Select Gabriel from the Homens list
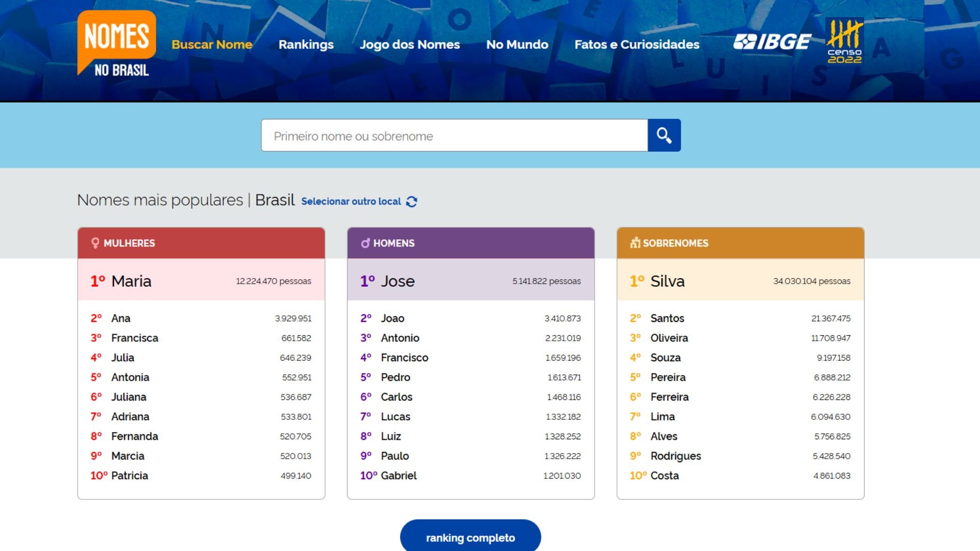This screenshot has height=551, width=980. coord(400,475)
